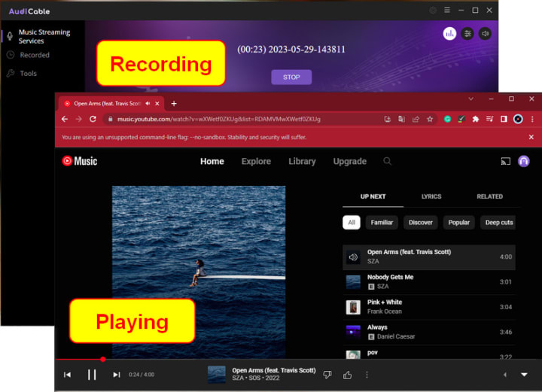This screenshot has height=392, width=542.
Task: Open the media control playlist icon
Action: (490, 119)
